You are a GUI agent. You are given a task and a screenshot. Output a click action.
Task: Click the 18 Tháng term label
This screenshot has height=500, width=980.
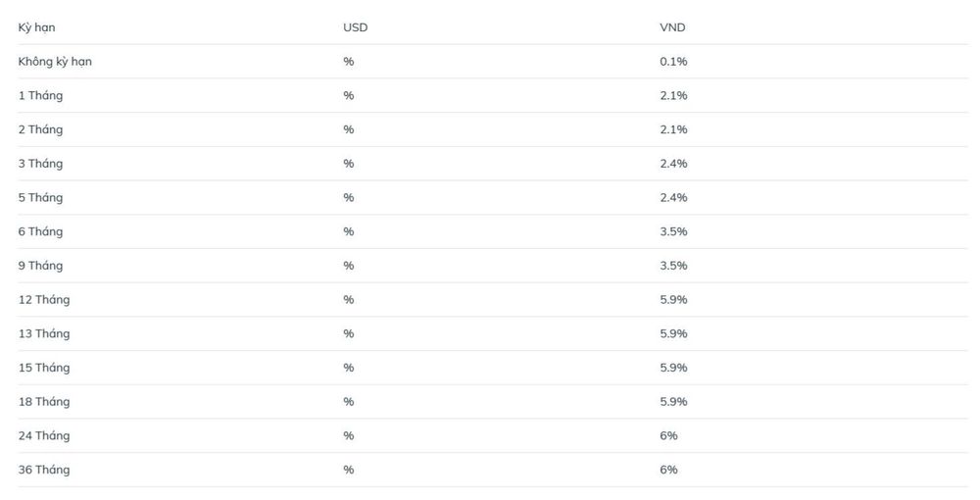(x=44, y=402)
